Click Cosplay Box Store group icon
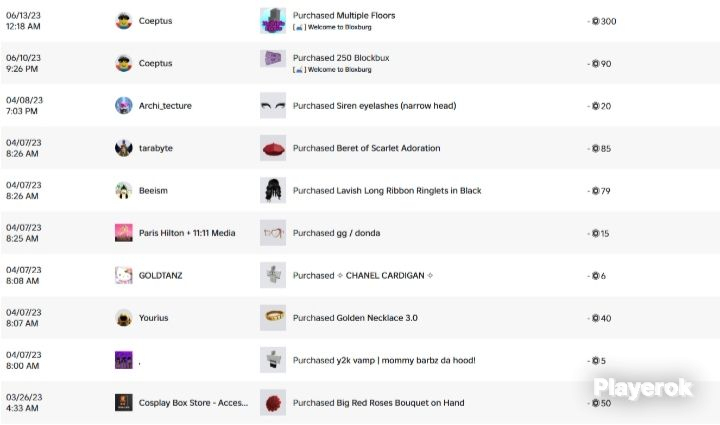The width and height of the screenshot is (720, 425). tap(124, 403)
